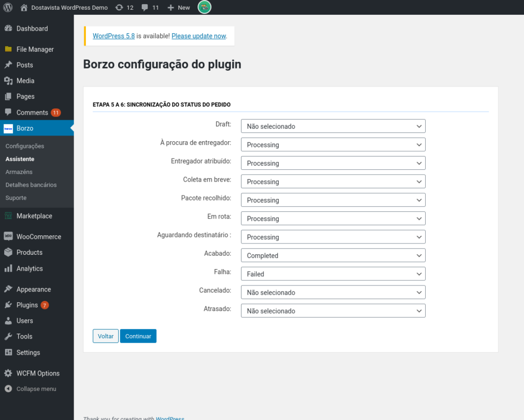Open the Acabado status dropdown

333,255
